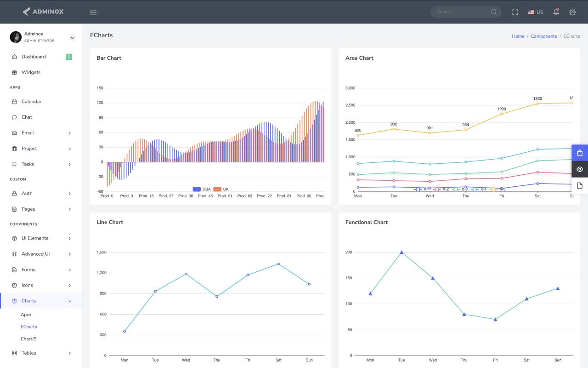
Task: Select the ECharts submenu item
Action: coord(29,327)
